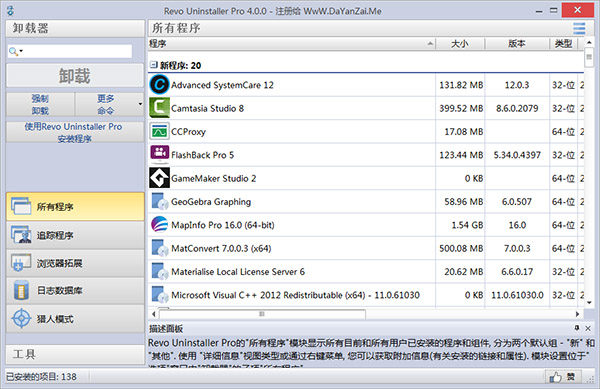Select the GameMaker Studio 2 row text
This screenshot has height=389, width=600.
pos(214,178)
